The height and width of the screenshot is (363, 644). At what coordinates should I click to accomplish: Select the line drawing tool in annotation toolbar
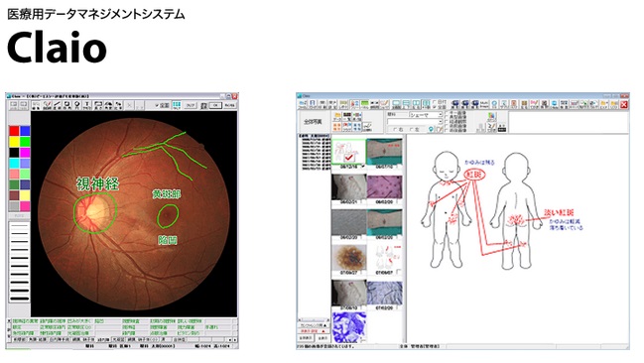point(58,106)
